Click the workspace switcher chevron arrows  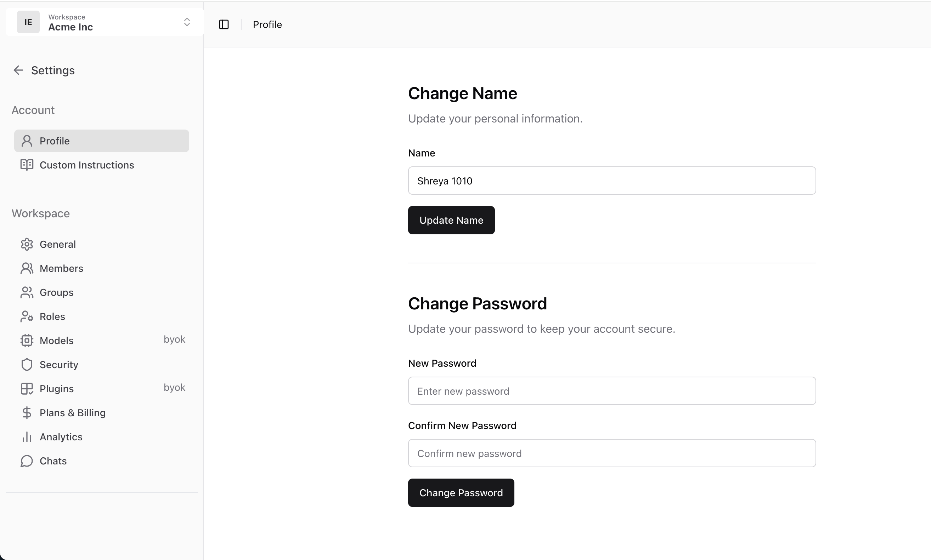tap(187, 22)
